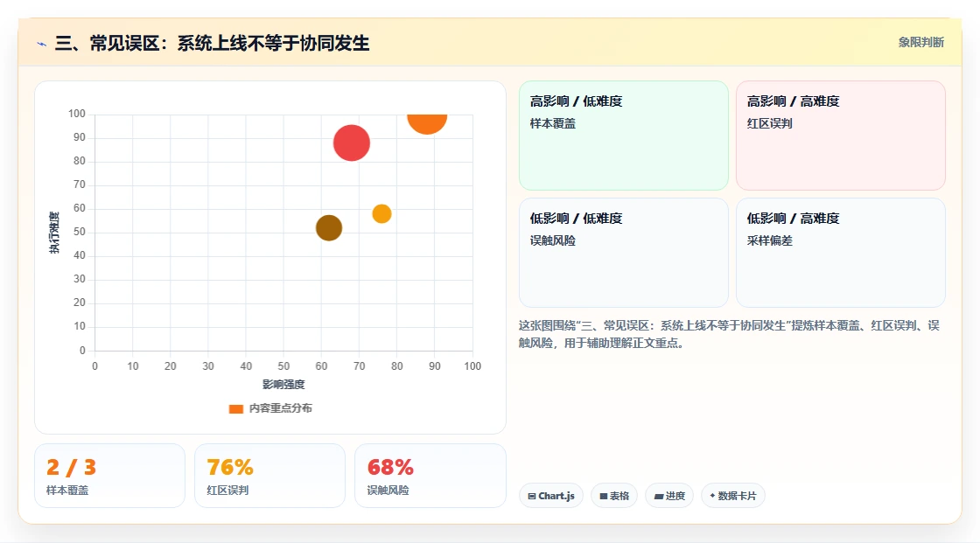
Task: Click the description paragraph starting 这张图围绕
Action: [x=729, y=334]
